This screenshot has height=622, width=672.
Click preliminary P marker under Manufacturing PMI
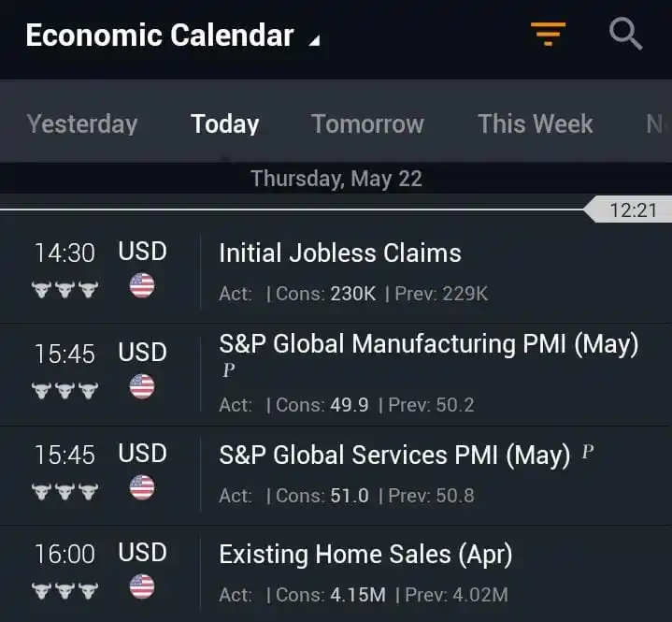tap(228, 369)
